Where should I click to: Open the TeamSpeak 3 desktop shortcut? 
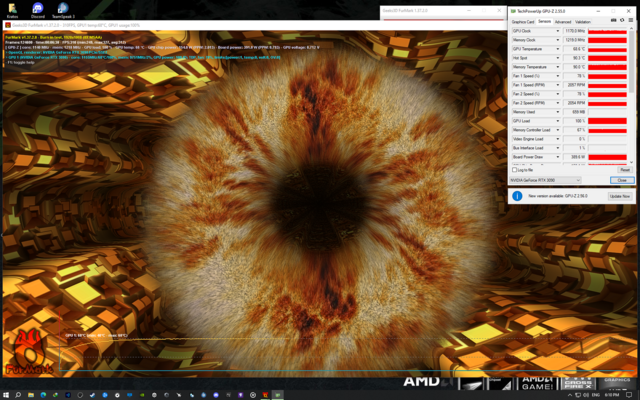click(63, 10)
